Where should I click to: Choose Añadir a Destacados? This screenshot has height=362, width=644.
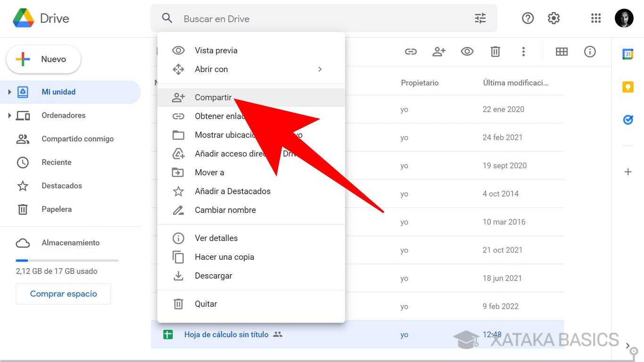[x=251, y=191]
